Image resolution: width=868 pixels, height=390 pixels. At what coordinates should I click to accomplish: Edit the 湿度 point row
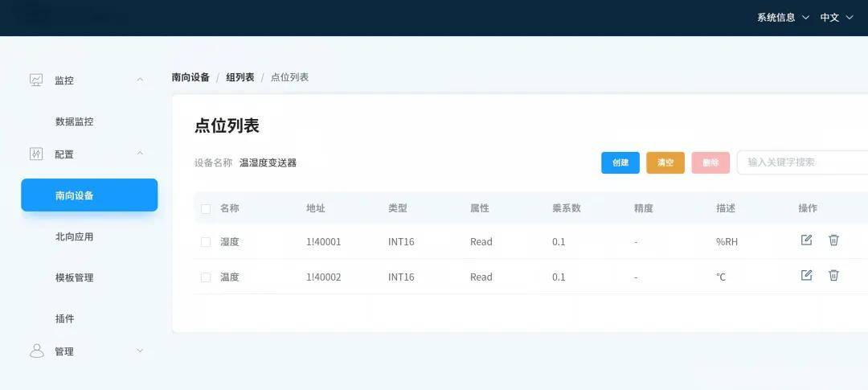807,240
